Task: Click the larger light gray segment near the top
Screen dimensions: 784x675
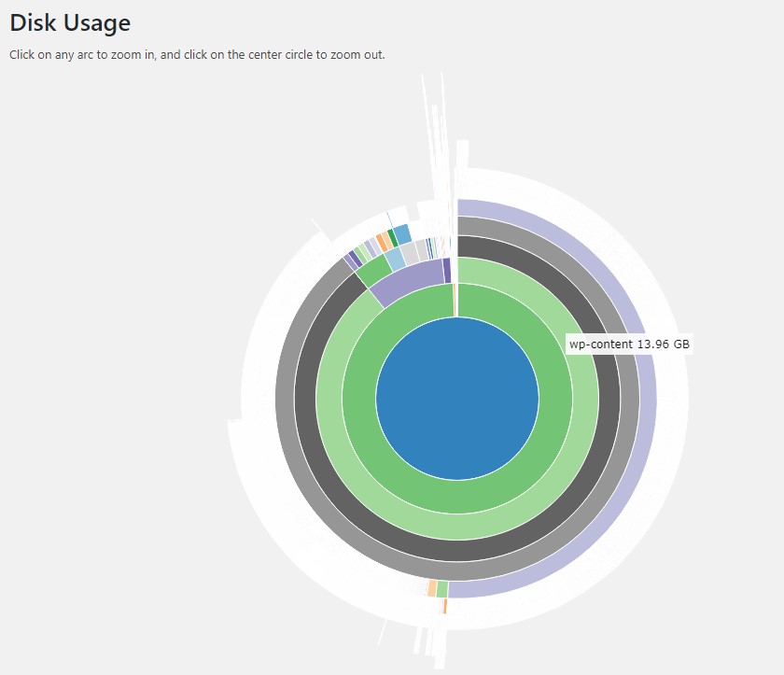Action: [x=409, y=252]
